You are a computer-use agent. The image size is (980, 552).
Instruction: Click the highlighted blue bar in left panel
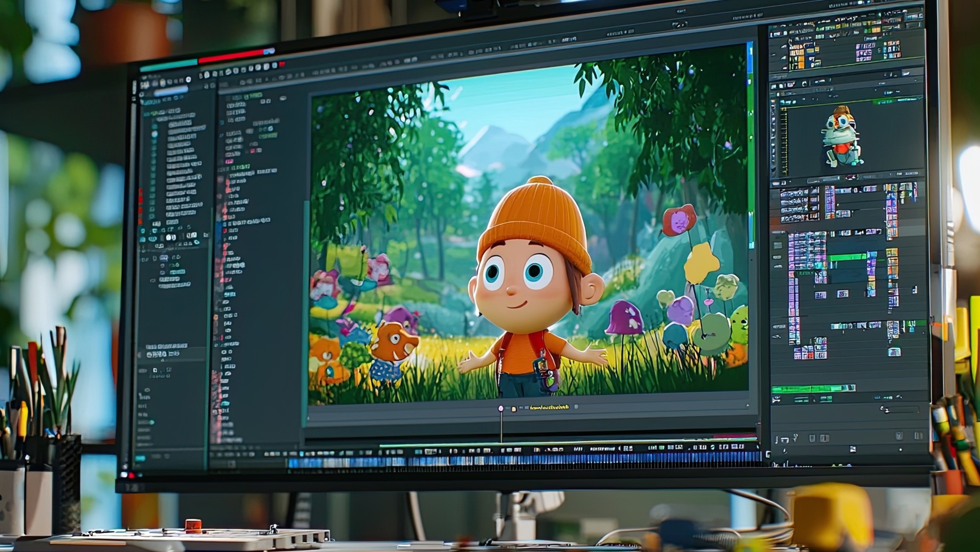[x=171, y=90]
